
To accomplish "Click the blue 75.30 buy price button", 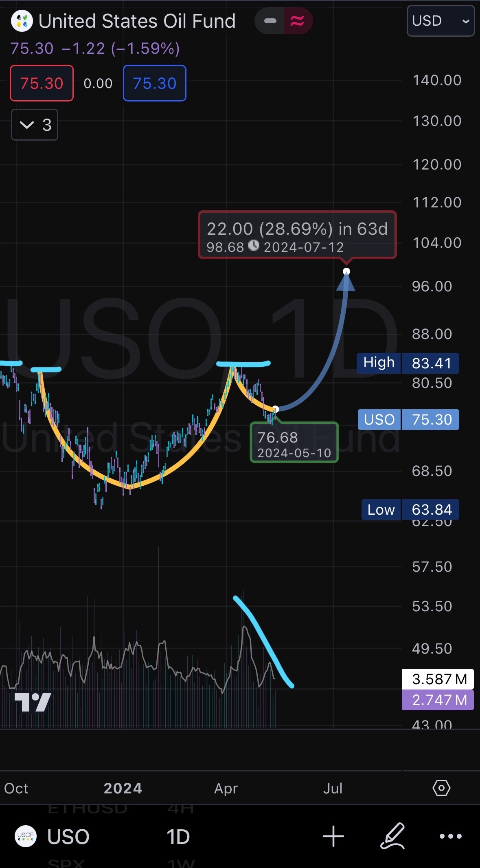I will (155, 83).
